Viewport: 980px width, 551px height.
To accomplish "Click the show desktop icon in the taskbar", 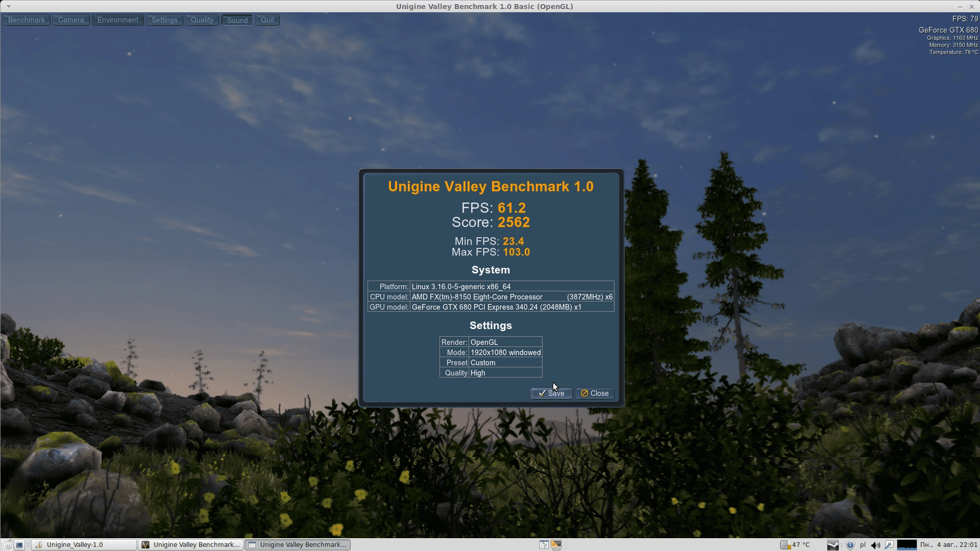I will (x=19, y=544).
